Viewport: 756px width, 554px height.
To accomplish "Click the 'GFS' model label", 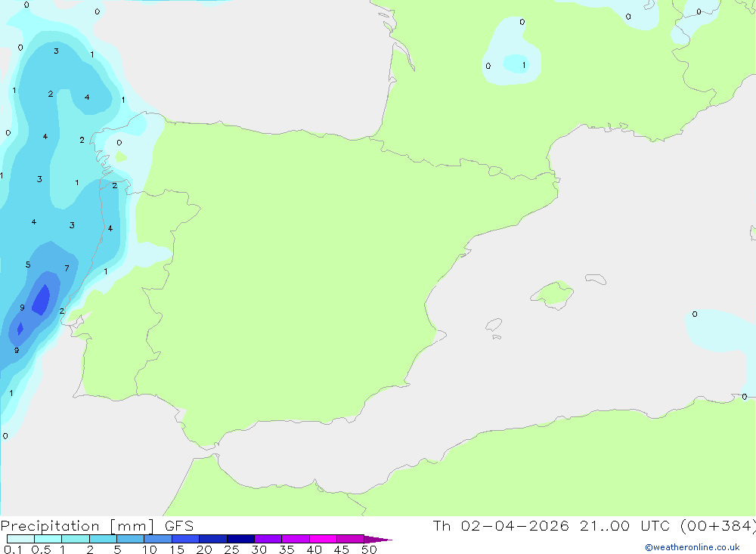I will click(x=179, y=526).
